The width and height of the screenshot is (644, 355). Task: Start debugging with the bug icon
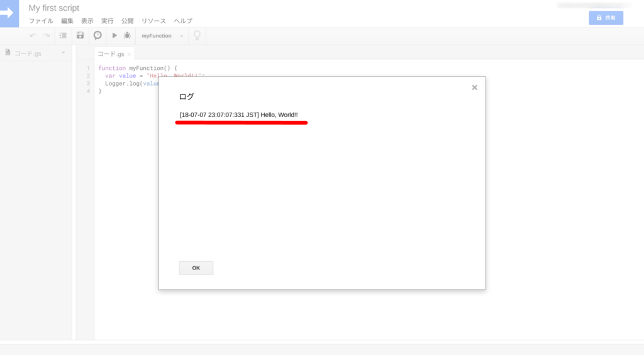click(127, 36)
